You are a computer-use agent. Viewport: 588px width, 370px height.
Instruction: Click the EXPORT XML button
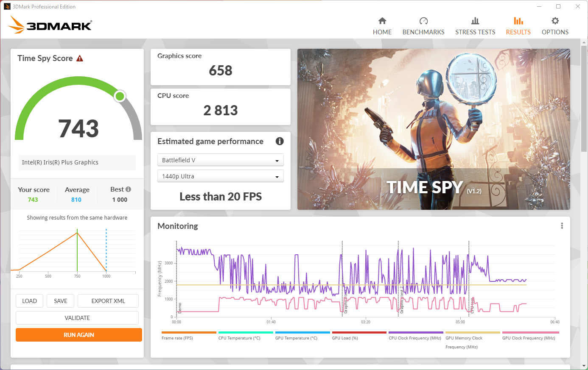point(108,301)
